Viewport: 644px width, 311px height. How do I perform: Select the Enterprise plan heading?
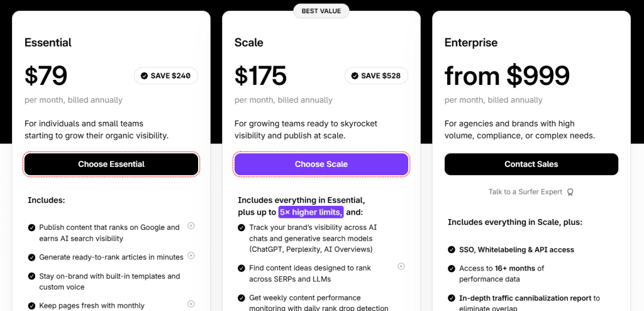(471, 43)
